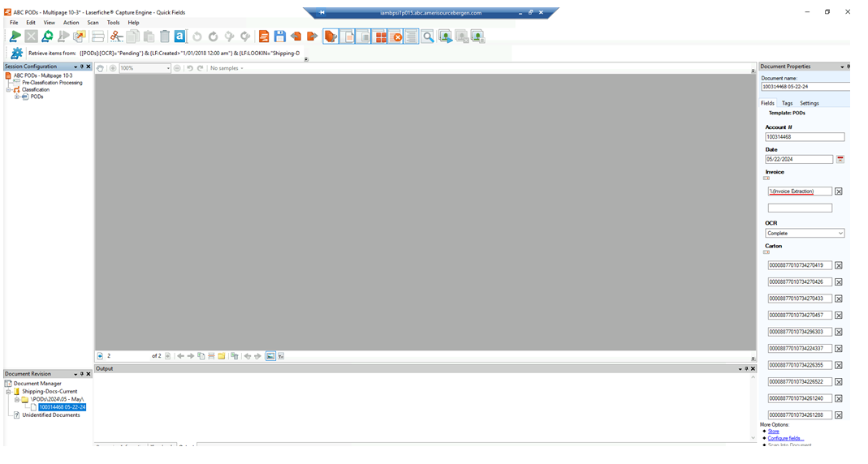Select ABC PODs - Multipage 10-3 session node
Viewport: 868px width, 464px height.
43,75
